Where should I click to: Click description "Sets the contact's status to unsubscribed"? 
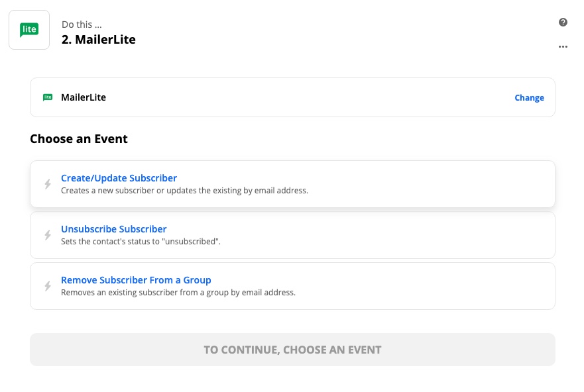tap(141, 242)
